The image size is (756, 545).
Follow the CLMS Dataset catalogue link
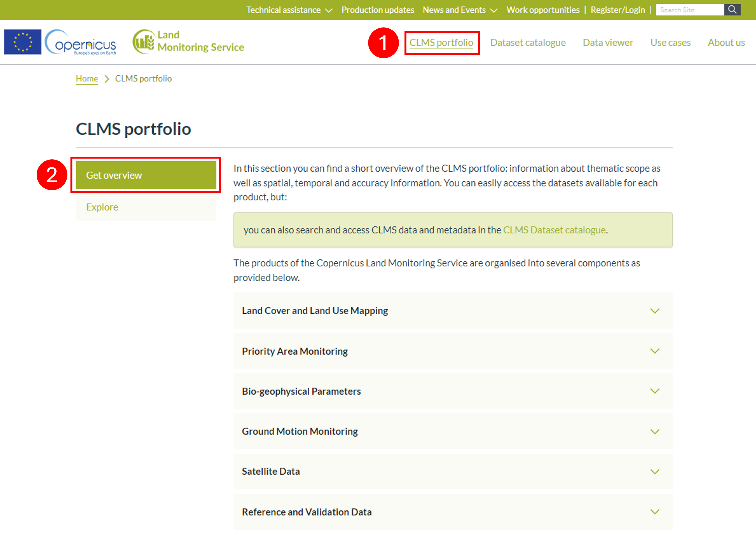554,230
